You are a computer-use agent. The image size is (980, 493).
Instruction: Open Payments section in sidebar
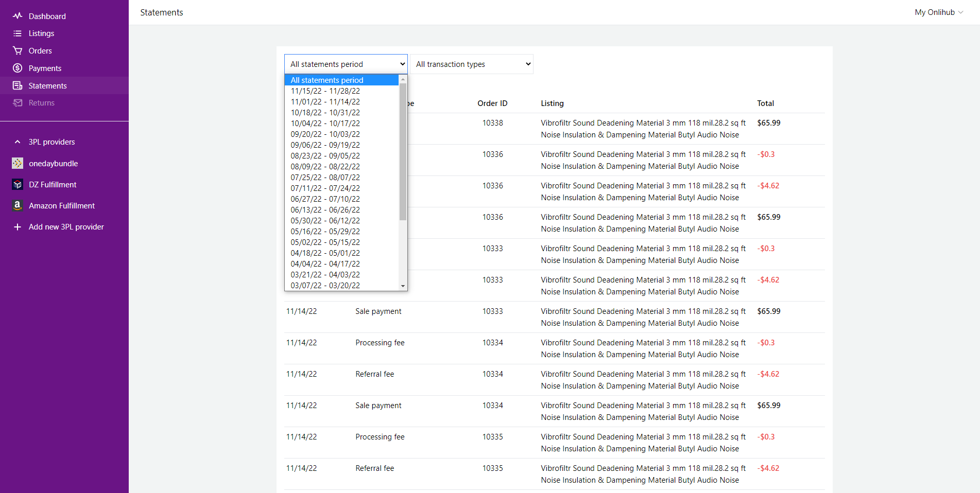pyautogui.click(x=45, y=68)
